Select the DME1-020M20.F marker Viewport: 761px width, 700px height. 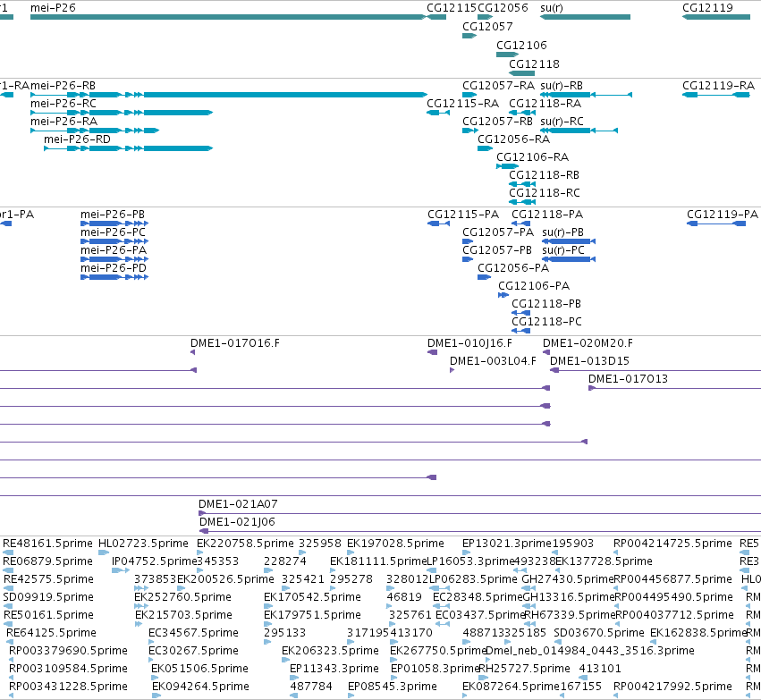546,352
